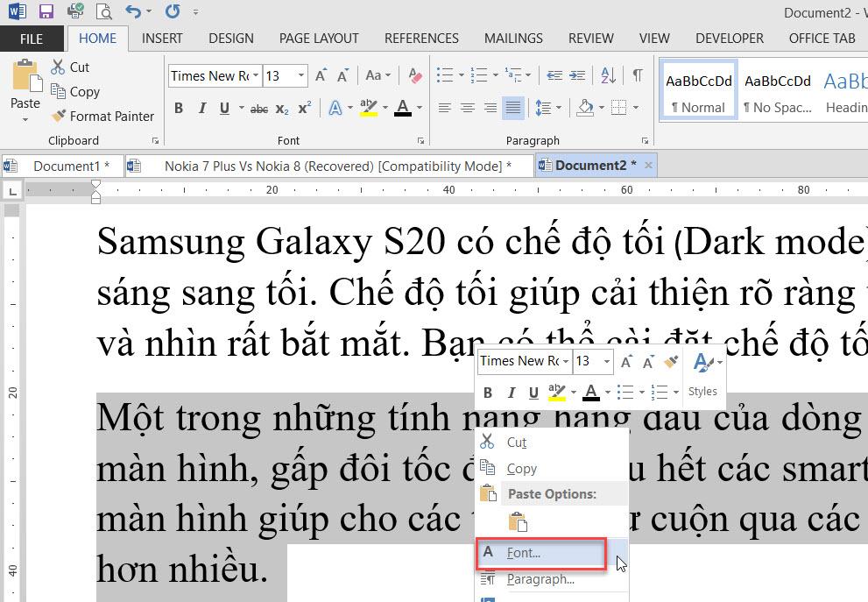Click Copy in the context menu
The image size is (868, 602).
point(521,468)
